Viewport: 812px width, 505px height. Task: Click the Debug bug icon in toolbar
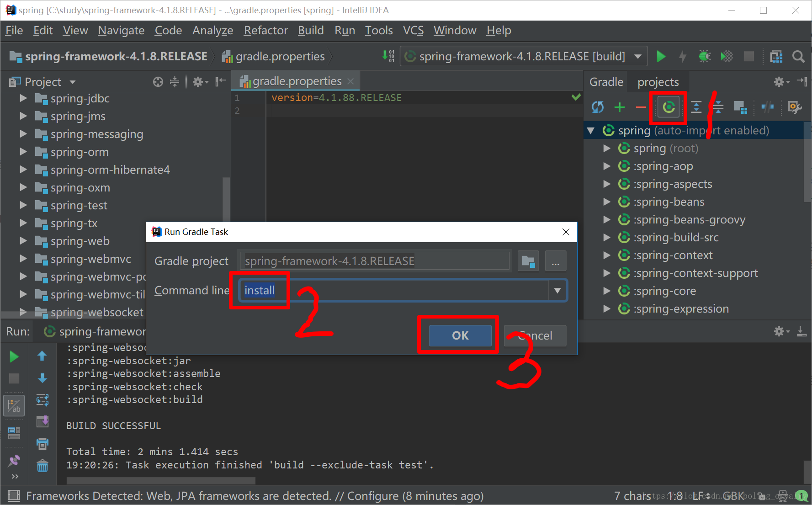[x=705, y=57]
